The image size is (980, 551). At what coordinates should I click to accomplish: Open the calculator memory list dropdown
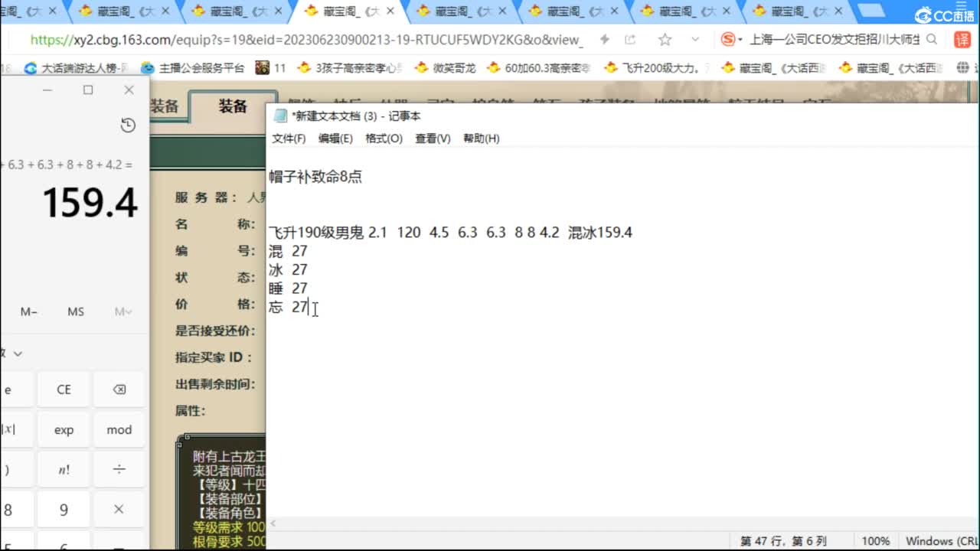click(x=122, y=311)
